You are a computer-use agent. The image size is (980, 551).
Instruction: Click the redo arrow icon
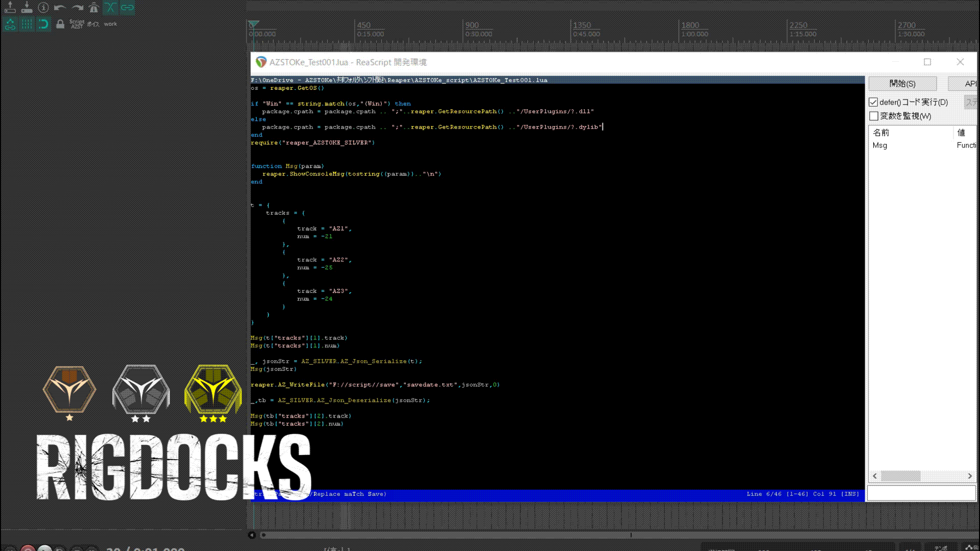click(x=77, y=8)
